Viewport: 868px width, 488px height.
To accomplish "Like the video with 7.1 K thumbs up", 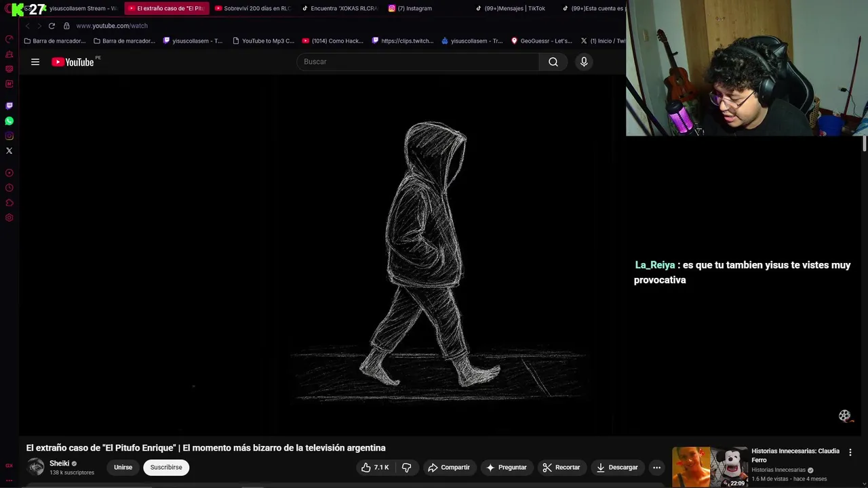I will [375, 467].
